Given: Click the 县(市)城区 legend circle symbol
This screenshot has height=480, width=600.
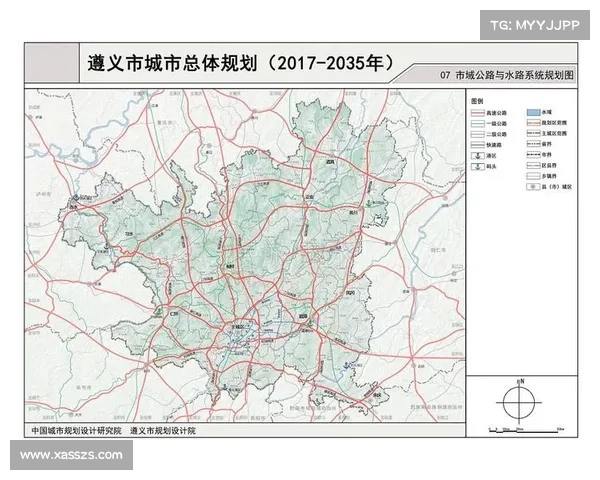Looking at the screenshot, I should click(x=533, y=187).
